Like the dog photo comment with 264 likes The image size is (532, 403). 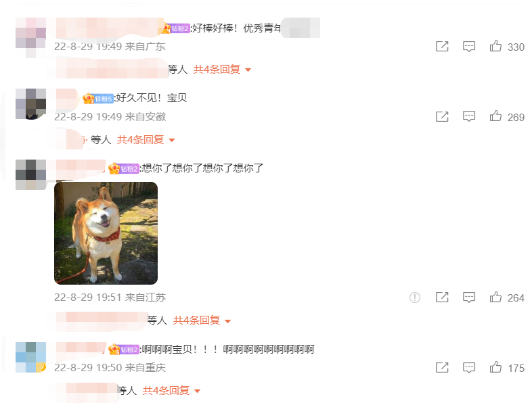click(495, 298)
